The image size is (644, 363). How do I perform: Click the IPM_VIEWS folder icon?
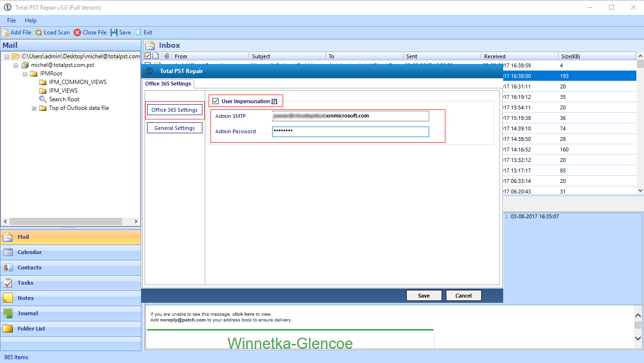pos(42,91)
